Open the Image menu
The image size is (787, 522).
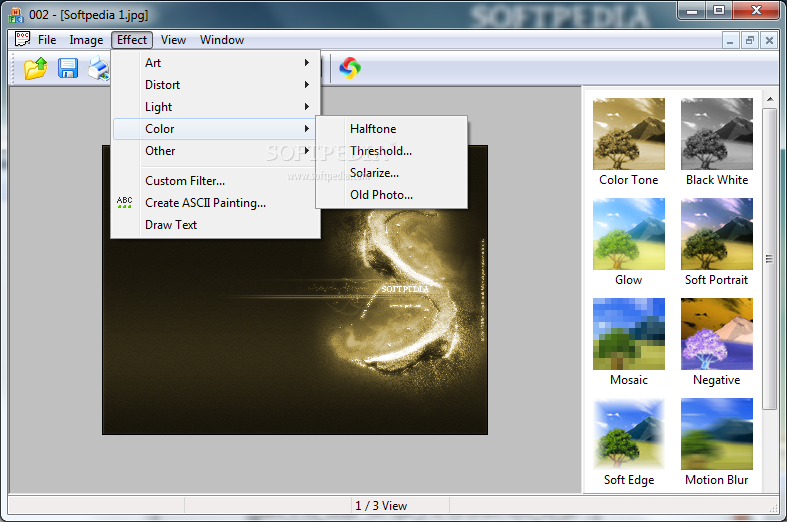coord(86,40)
